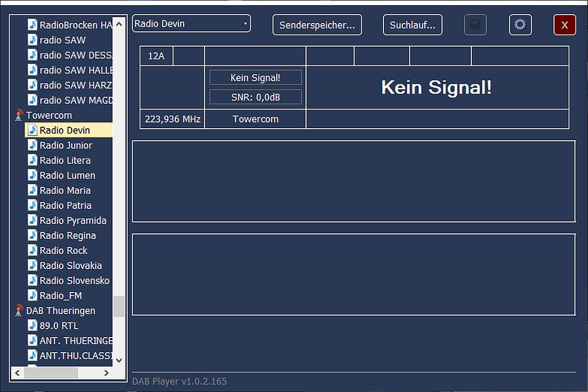Tune to the Radio Slovakia station label
Screen dimensions: 588x392
pos(71,265)
